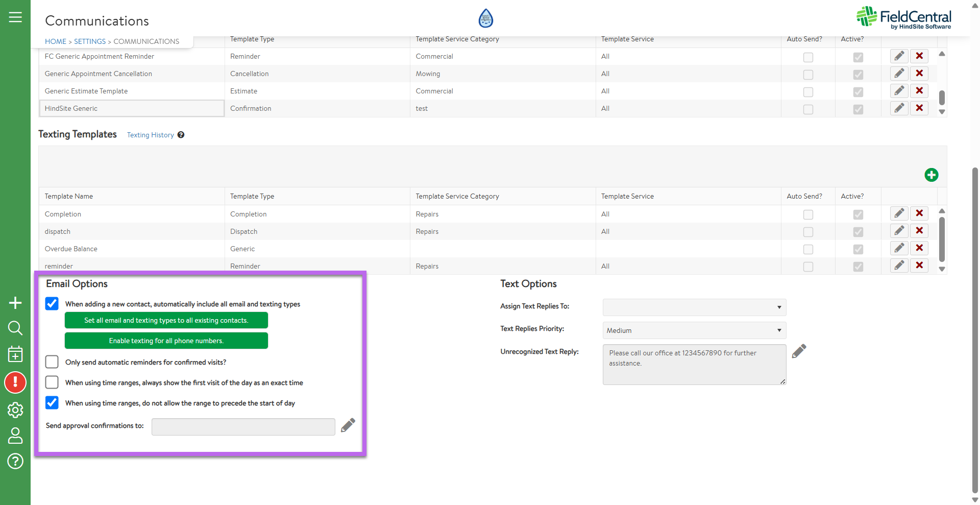Delete the Generic Estimate Template row
This screenshot has width=980, height=505.
pyautogui.click(x=919, y=91)
